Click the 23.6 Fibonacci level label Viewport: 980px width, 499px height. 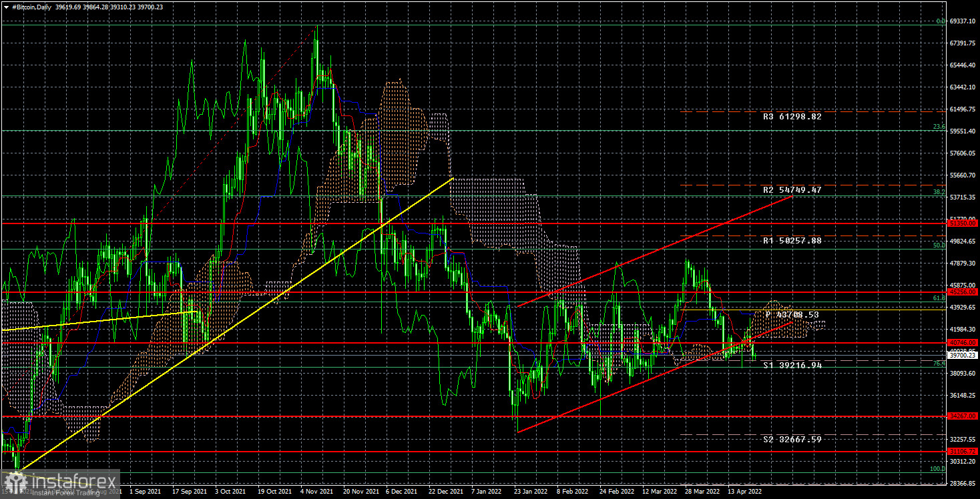(939, 127)
